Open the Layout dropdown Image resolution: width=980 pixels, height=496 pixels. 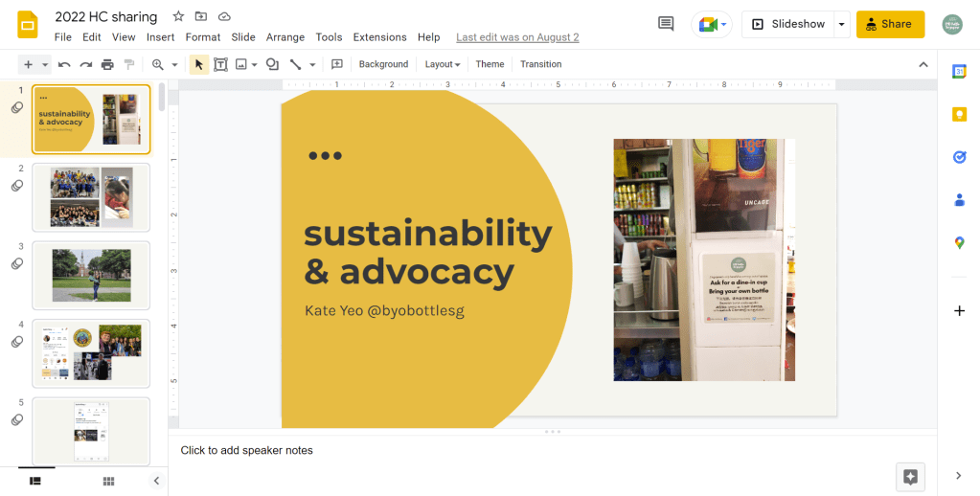click(x=442, y=64)
